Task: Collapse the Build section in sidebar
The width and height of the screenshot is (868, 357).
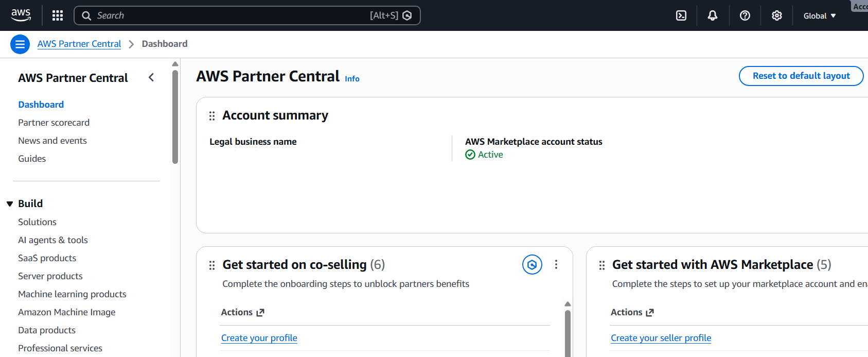Action: coord(10,204)
